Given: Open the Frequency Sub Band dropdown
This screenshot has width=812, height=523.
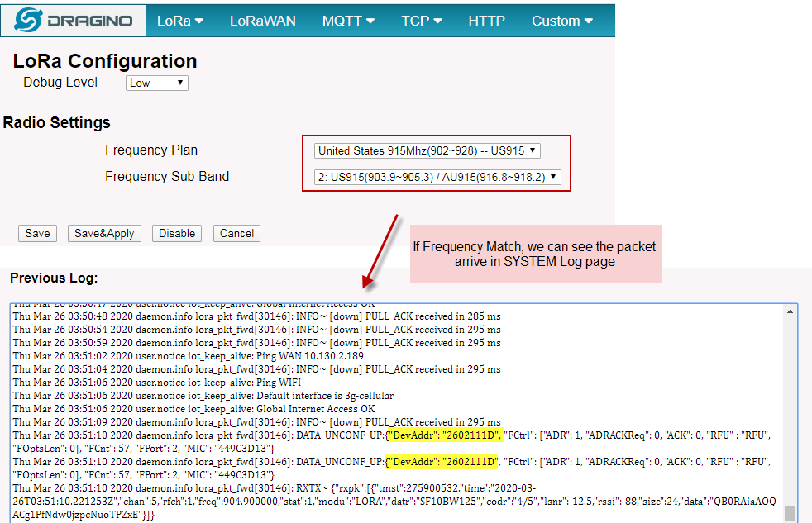Looking at the screenshot, I should [x=437, y=177].
